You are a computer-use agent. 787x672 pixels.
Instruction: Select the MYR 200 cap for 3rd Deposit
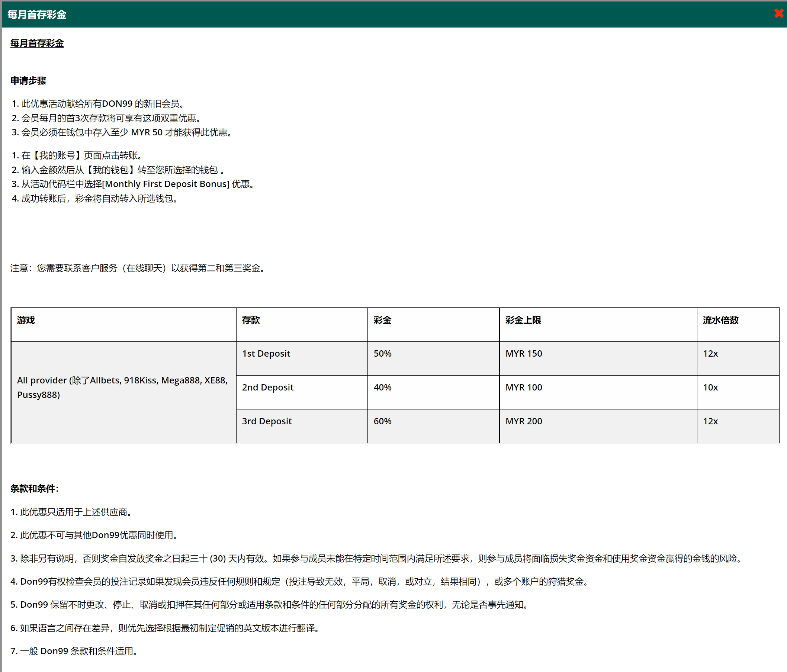(523, 421)
